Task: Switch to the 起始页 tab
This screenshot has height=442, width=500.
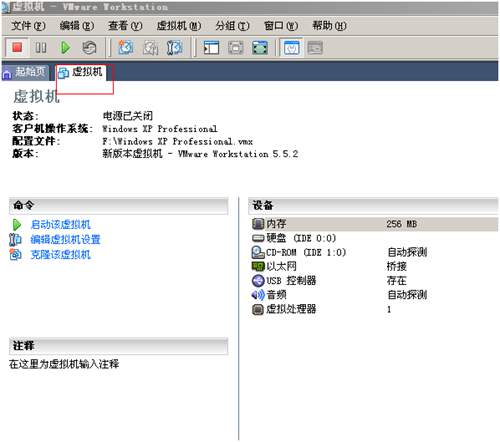Action: click(x=25, y=72)
